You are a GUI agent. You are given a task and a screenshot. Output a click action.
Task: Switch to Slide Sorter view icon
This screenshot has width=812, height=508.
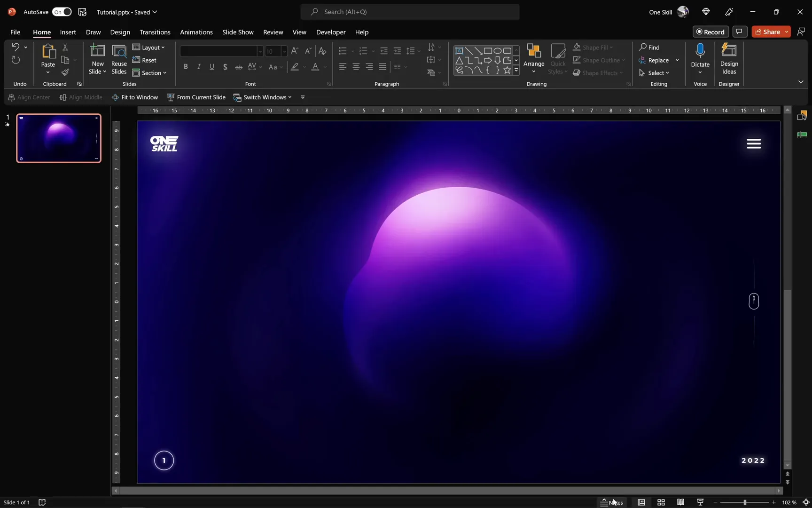tap(661, 502)
